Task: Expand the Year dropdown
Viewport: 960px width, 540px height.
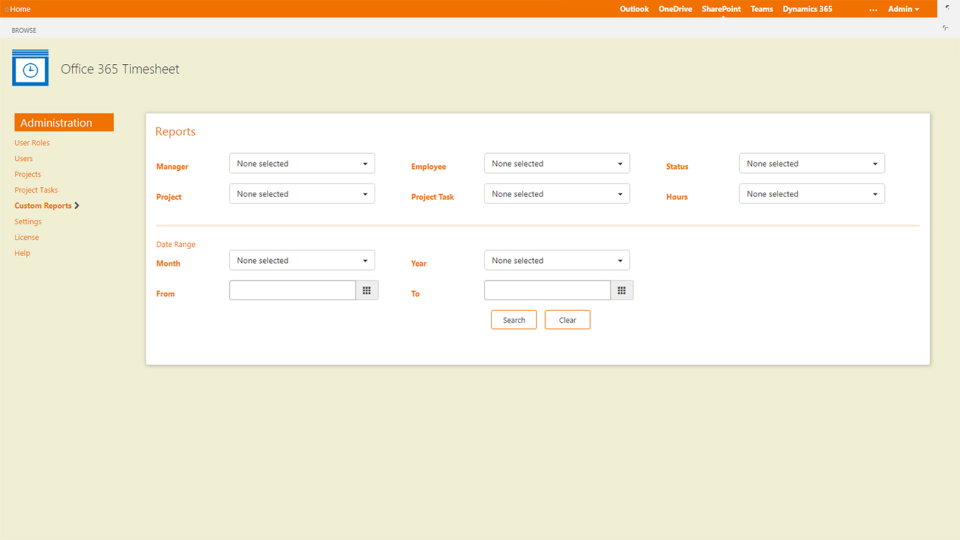Action: coord(557,260)
